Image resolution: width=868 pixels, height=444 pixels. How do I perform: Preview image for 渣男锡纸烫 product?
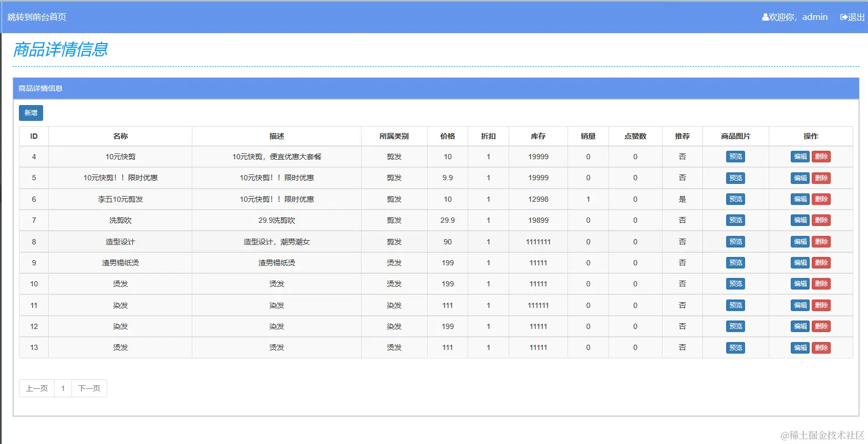[736, 263]
